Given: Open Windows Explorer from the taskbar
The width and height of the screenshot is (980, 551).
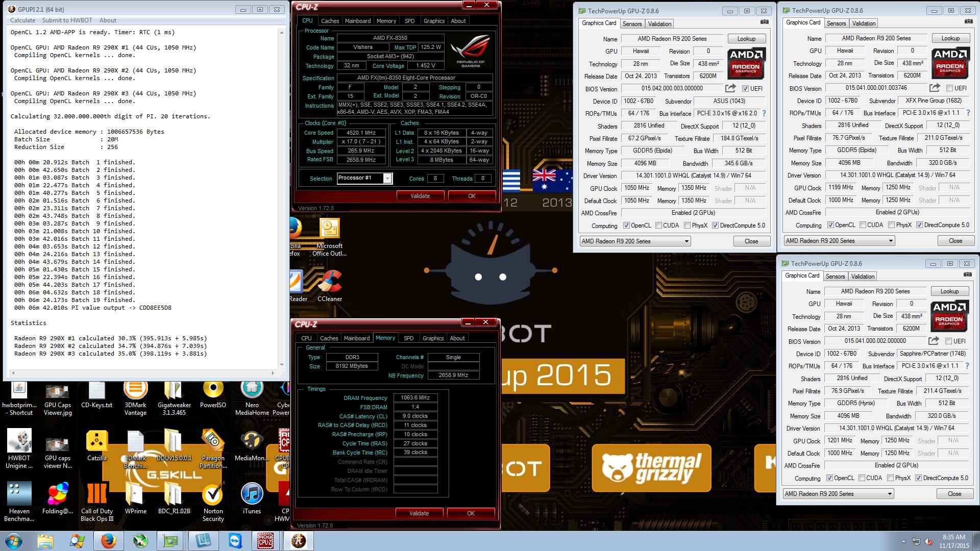Looking at the screenshot, I should click(x=45, y=541).
